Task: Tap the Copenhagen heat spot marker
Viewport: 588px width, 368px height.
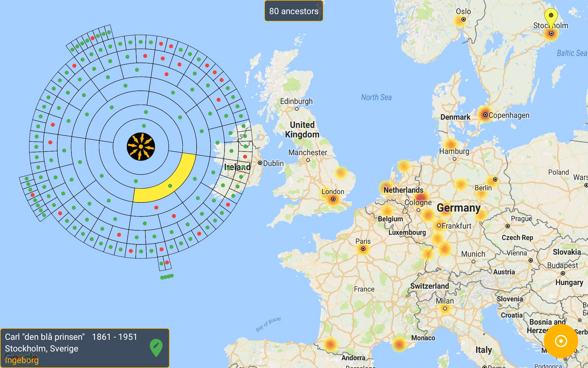Action: click(485, 115)
